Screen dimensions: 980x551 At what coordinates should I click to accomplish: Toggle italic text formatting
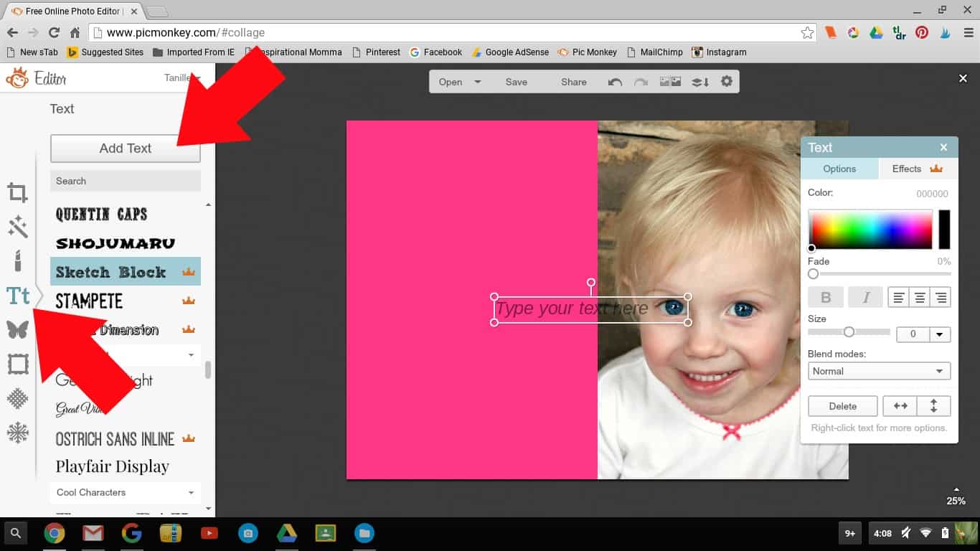[865, 297]
